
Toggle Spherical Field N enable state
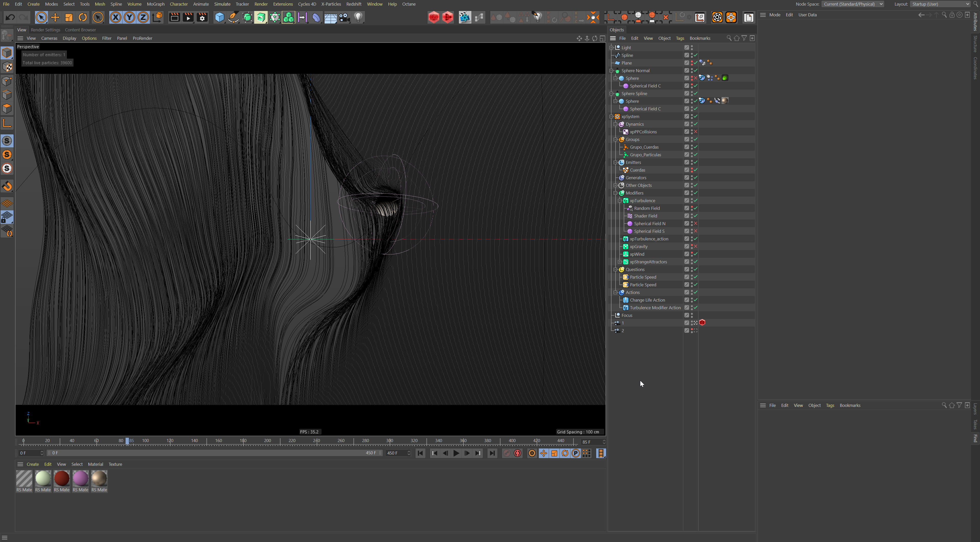coord(695,224)
